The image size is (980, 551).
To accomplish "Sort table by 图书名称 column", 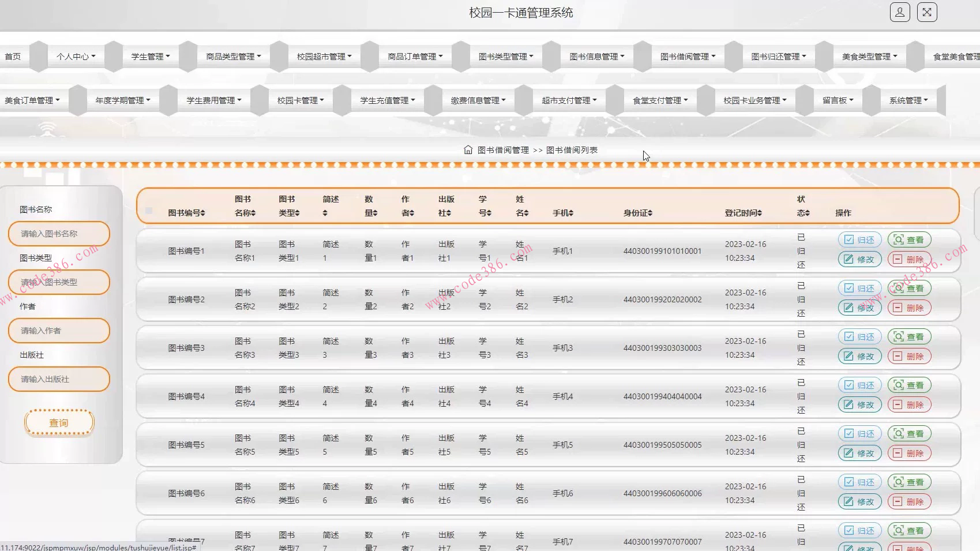I will coord(245,206).
